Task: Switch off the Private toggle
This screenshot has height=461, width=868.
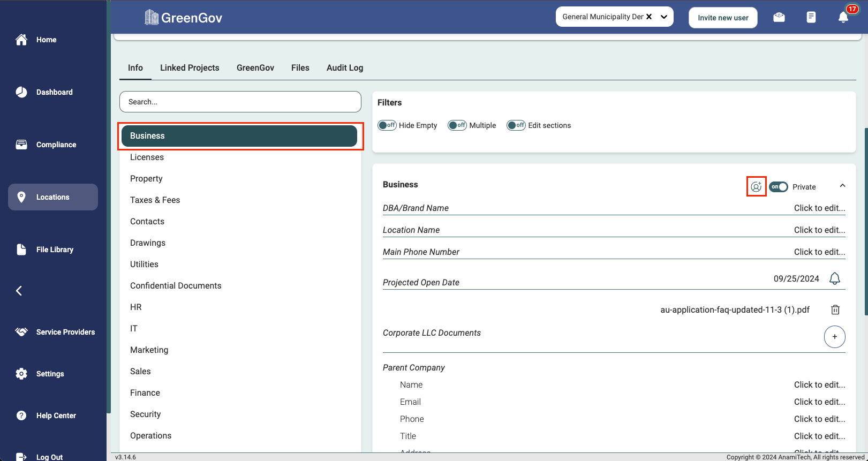Action: pyautogui.click(x=779, y=187)
